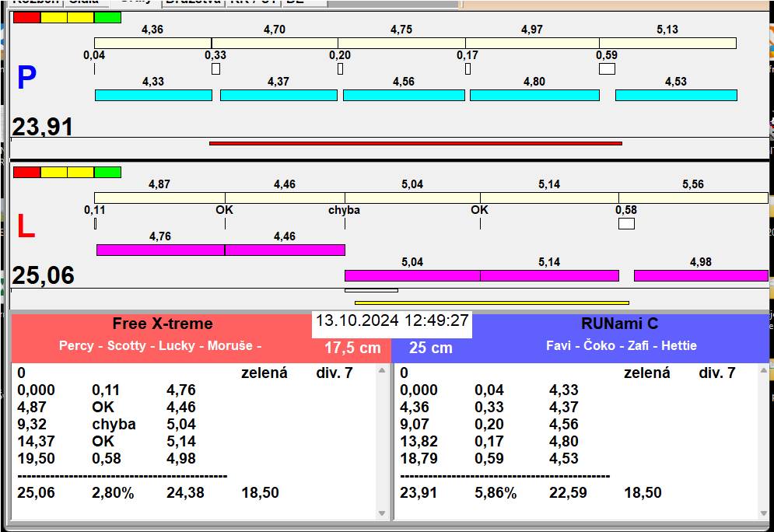Click the magenta 4,98 run bar

pyautogui.click(x=701, y=275)
